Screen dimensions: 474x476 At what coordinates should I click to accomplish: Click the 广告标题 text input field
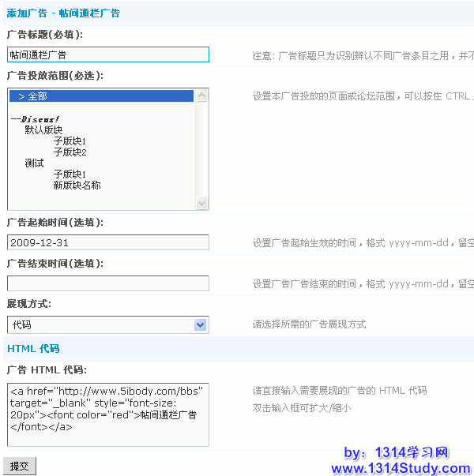click(x=107, y=54)
